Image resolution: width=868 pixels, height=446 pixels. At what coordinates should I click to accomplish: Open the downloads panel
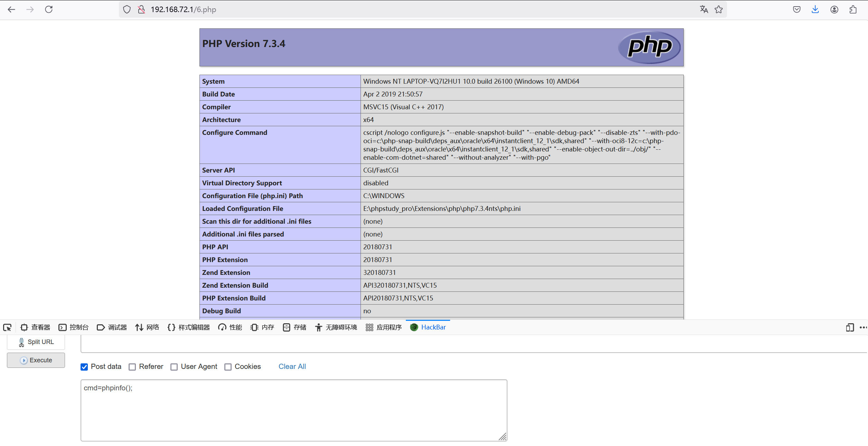(x=815, y=9)
